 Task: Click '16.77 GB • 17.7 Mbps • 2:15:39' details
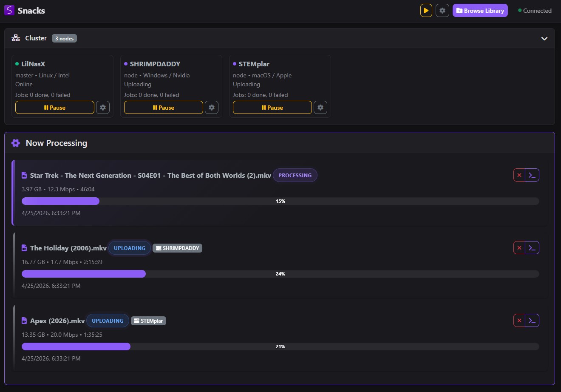click(62, 262)
